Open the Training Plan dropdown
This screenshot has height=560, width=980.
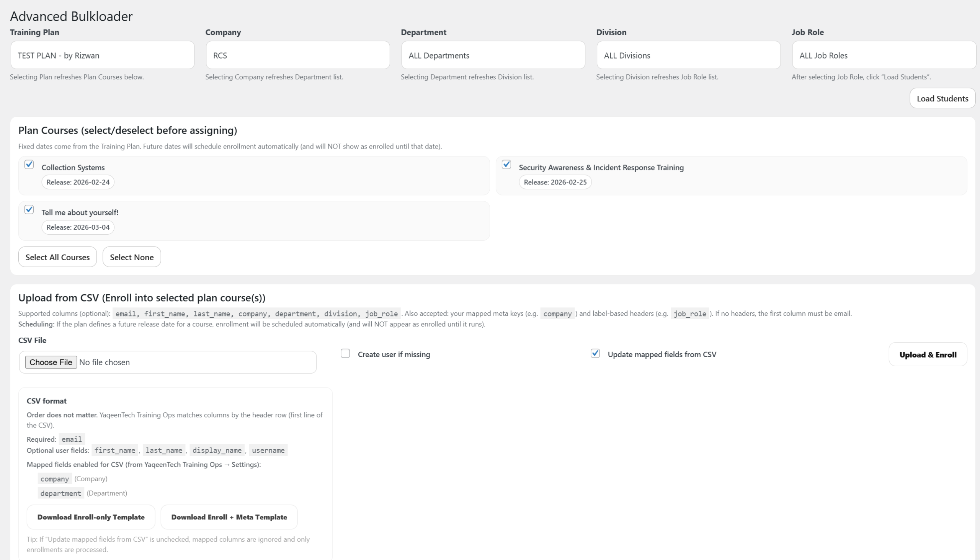[102, 56]
